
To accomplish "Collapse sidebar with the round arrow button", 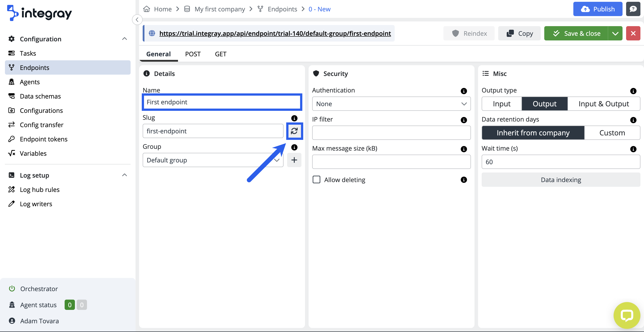I will pyautogui.click(x=137, y=20).
